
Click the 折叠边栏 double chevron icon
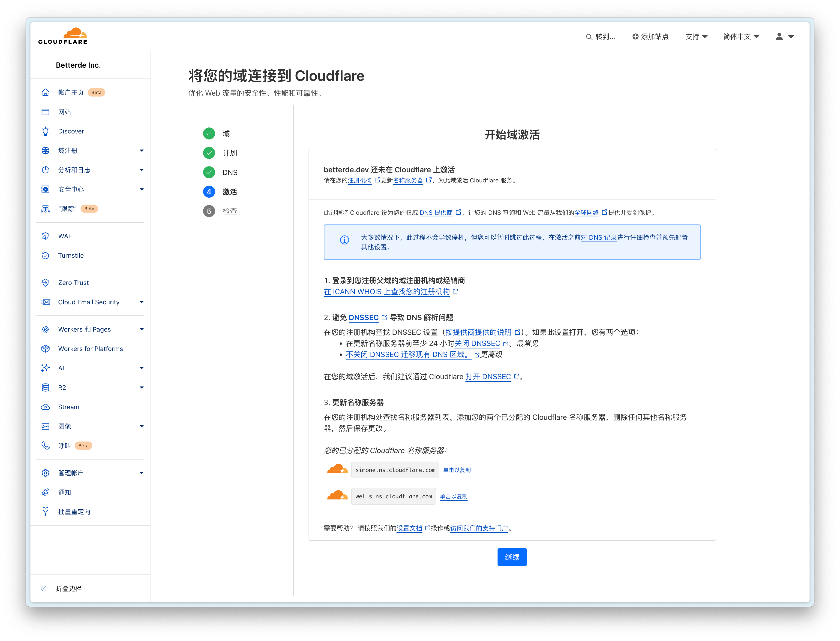point(43,588)
